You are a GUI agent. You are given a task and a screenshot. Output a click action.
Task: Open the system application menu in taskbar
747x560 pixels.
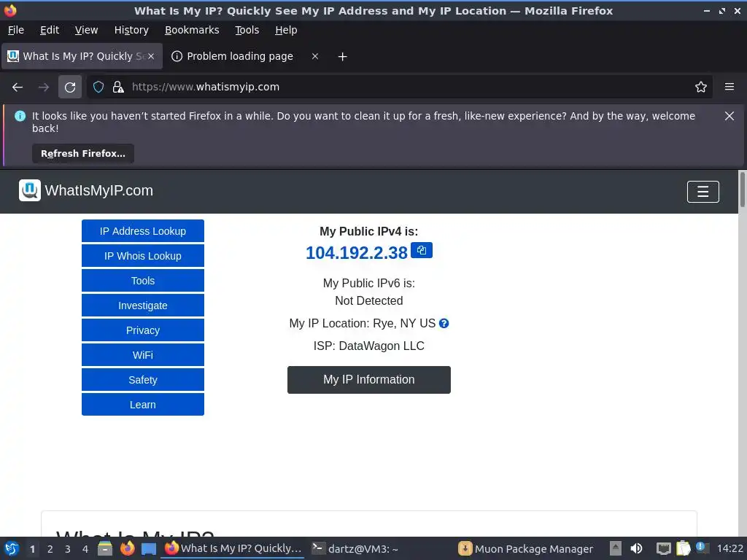tap(12, 549)
